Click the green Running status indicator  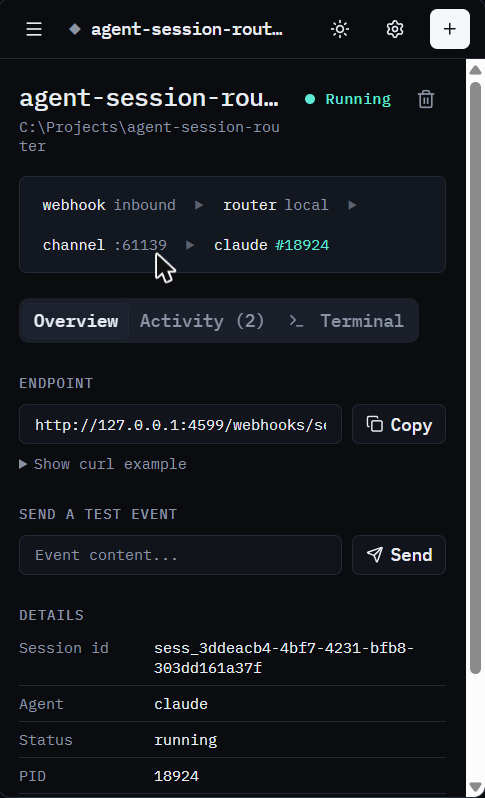tap(348, 99)
